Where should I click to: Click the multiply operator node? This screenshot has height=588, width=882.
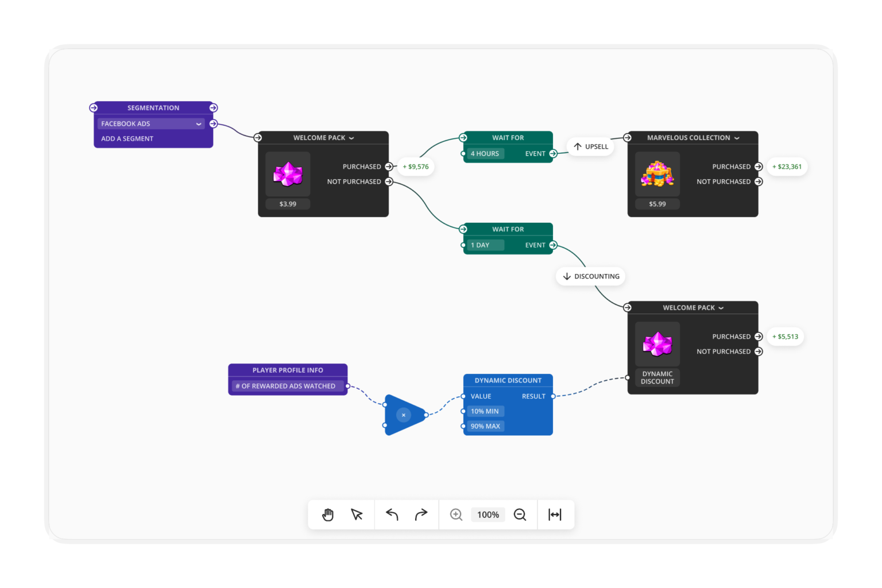[x=404, y=415]
